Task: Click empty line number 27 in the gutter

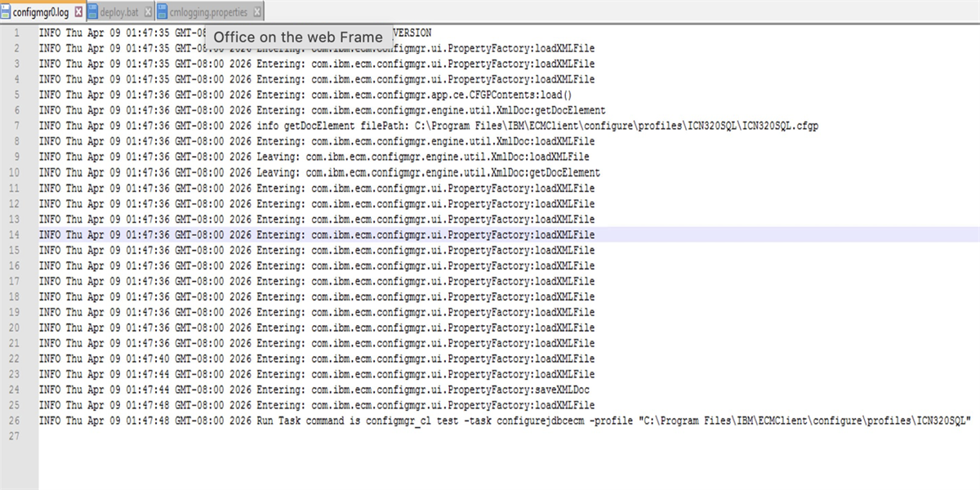Action: click(15, 436)
